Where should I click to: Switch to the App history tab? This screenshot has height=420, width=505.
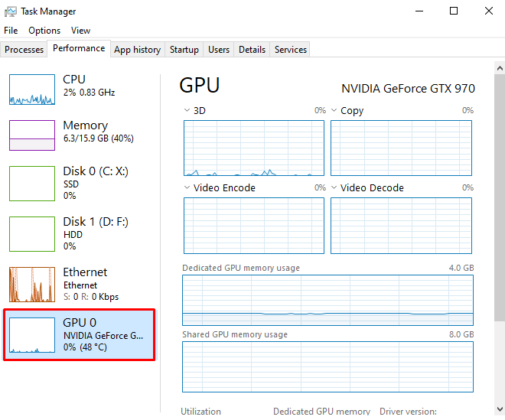[137, 50]
